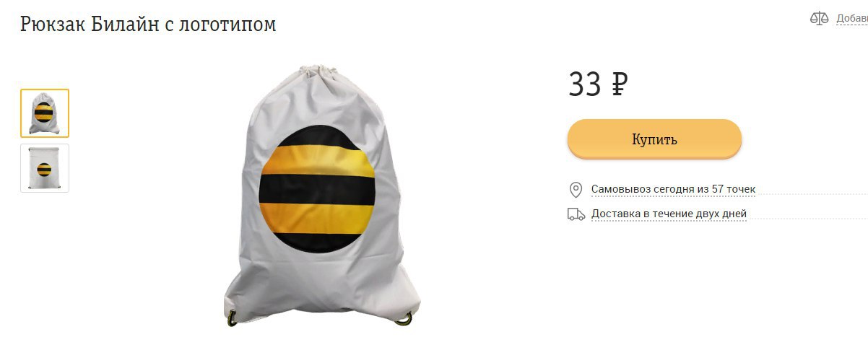Click the map pin pickup icon
868x350 pixels.
pyautogui.click(x=576, y=190)
